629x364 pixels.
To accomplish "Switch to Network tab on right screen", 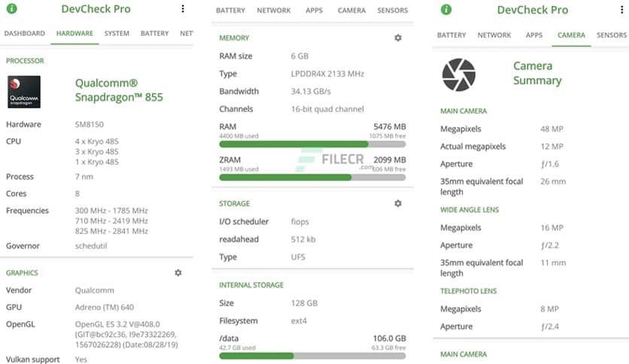I will [x=494, y=35].
